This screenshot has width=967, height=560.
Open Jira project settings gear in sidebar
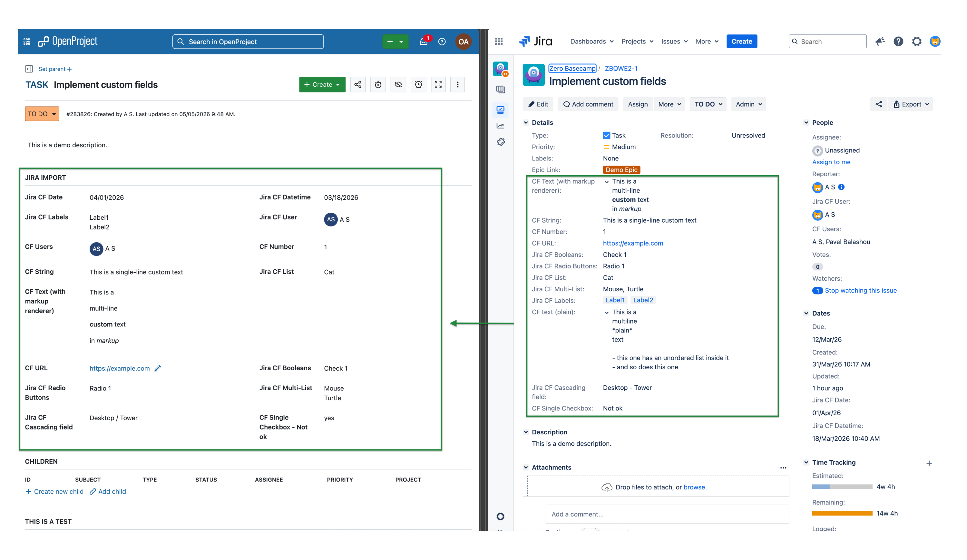tap(500, 517)
